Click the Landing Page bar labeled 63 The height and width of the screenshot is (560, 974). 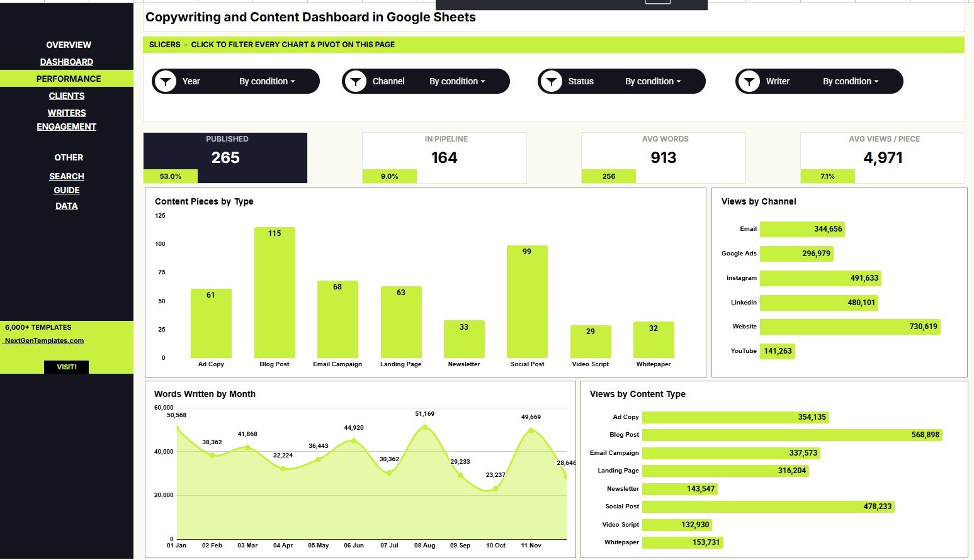(x=401, y=322)
